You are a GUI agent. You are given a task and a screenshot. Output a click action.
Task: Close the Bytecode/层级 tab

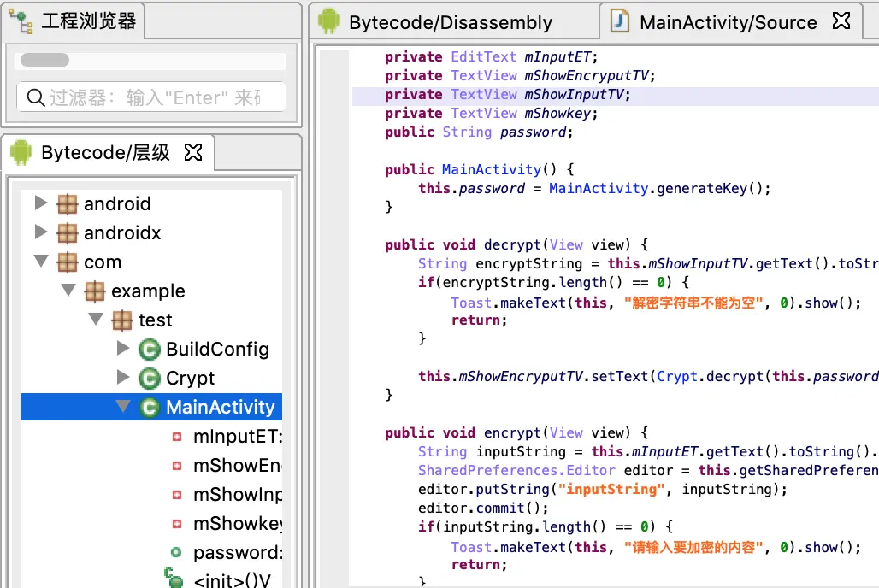coord(193,152)
